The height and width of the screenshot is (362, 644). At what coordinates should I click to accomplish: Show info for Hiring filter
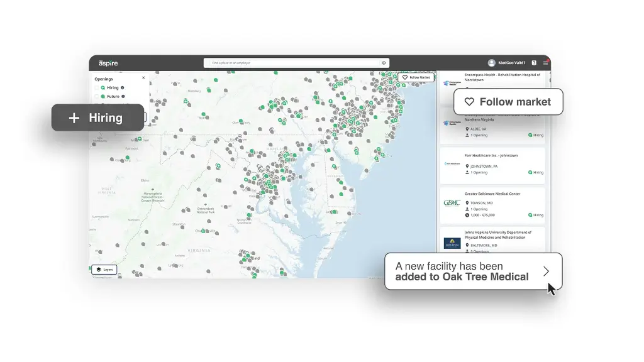pyautogui.click(x=122, y=88)
